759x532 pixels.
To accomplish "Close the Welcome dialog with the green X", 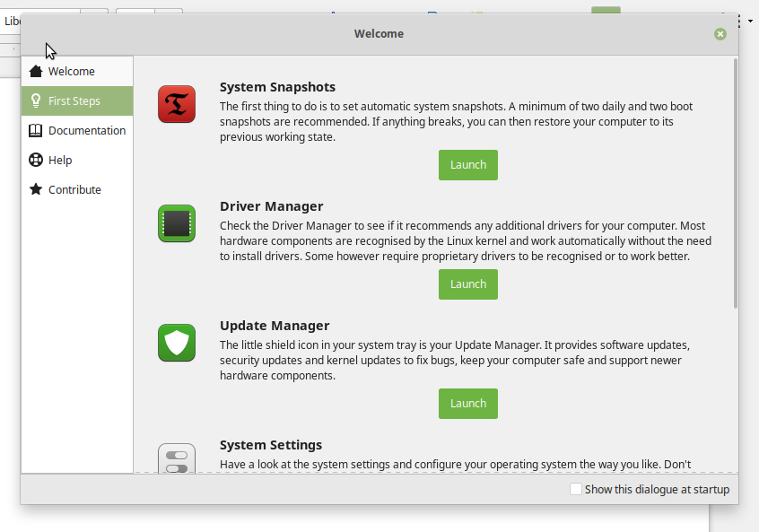I will point(720,34).
